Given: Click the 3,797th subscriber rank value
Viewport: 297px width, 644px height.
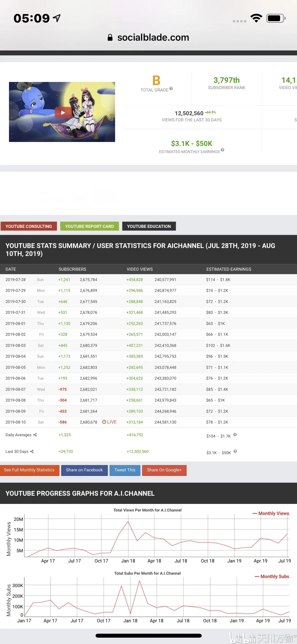Looking at the screenshot, I should 227,80.
